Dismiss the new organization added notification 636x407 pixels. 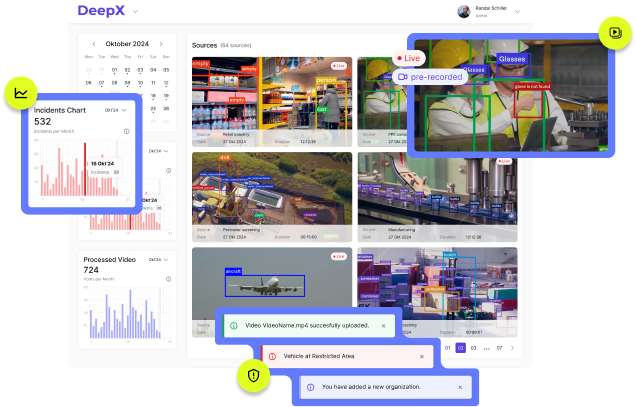coord(459,386)
